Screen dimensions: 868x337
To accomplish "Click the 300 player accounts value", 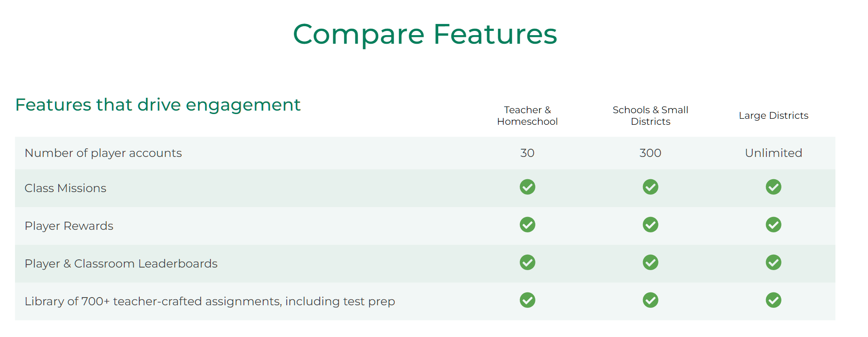I will click(x=650, y=153).
